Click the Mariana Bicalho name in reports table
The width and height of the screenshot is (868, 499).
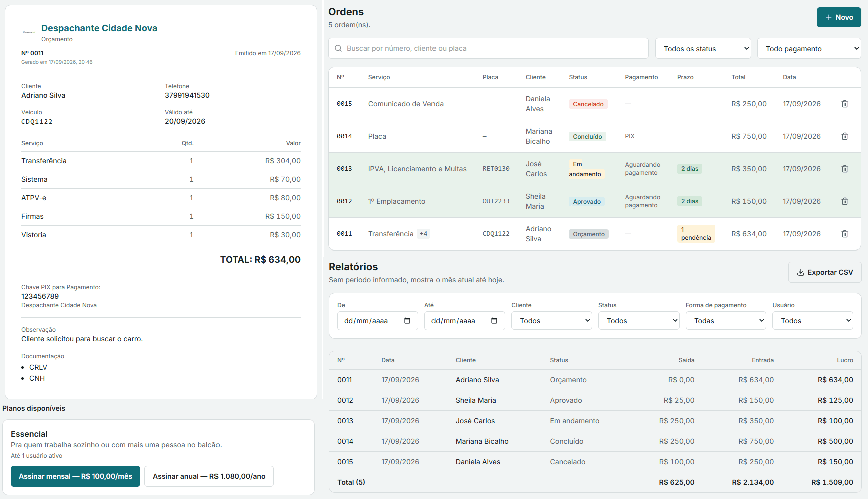(x=482, y=441)
